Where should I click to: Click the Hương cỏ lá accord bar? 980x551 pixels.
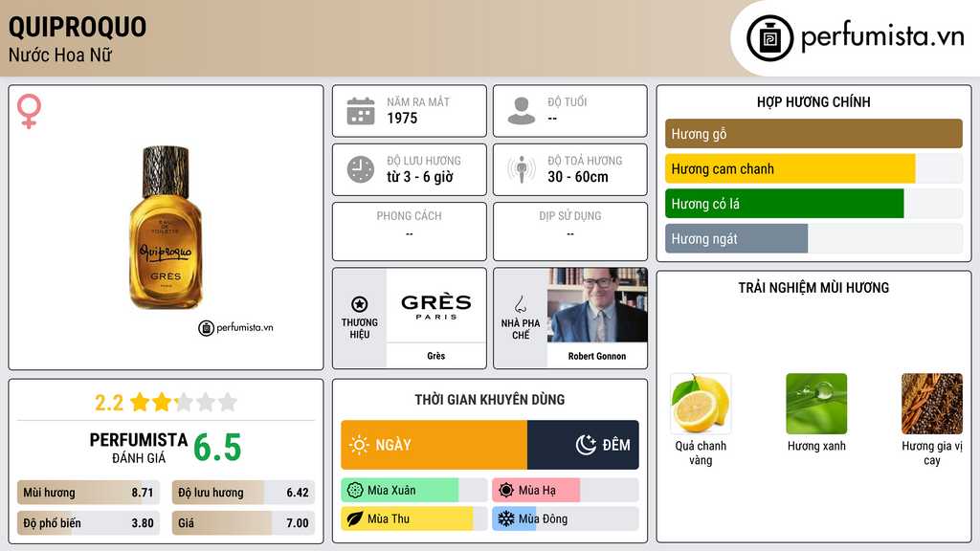click(813, 204)
